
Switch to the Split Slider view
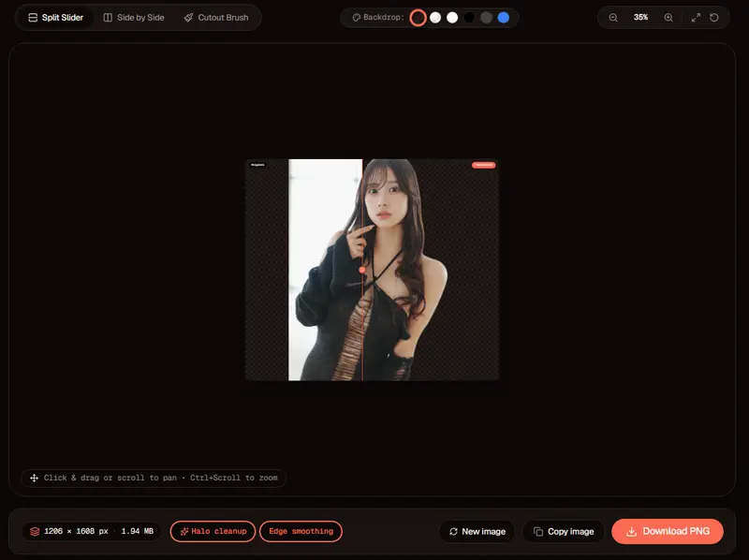click(x=56, y=18)
